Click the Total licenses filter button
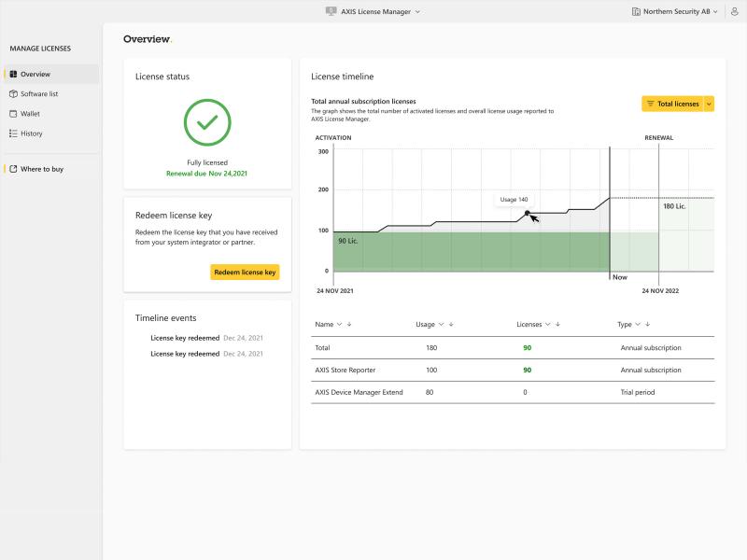The width and height of the screenshot is (747, 560). (672, 104)
